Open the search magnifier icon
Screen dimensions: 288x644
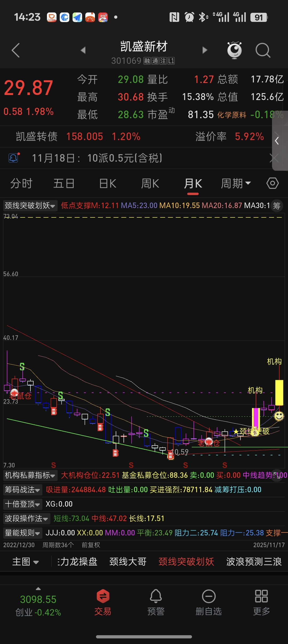[x=263, y=50]
